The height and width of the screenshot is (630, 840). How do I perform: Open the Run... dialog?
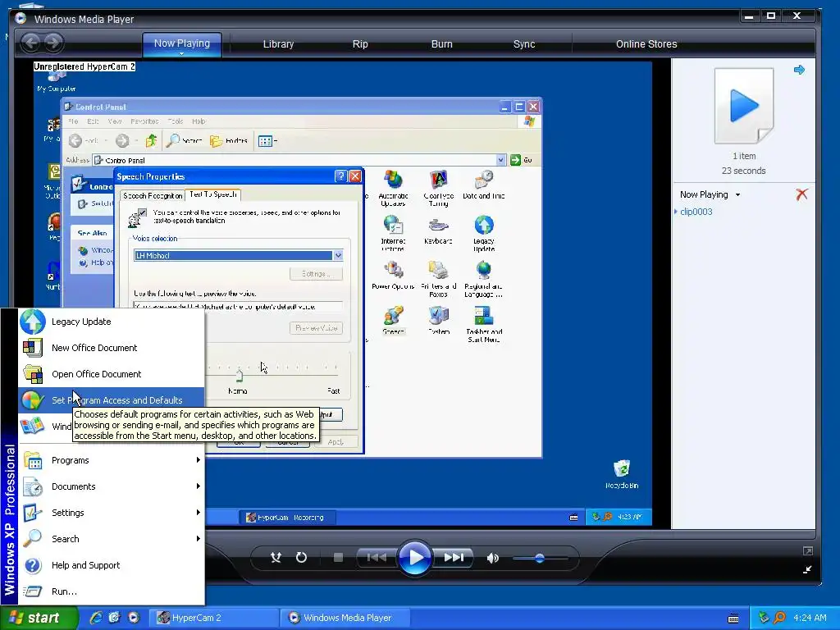112,591
